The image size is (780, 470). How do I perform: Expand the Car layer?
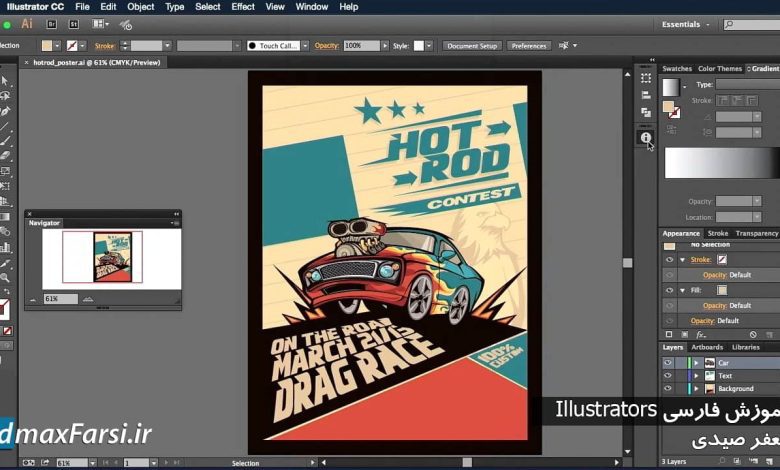pos(696,363)
